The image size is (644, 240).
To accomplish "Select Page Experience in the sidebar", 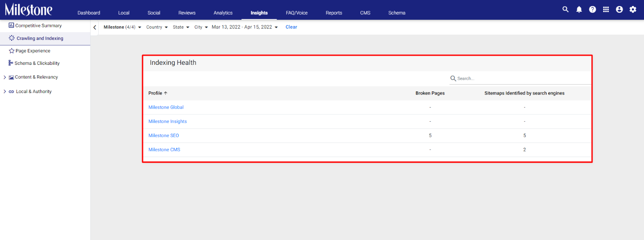I will click(x=33, y=51).
